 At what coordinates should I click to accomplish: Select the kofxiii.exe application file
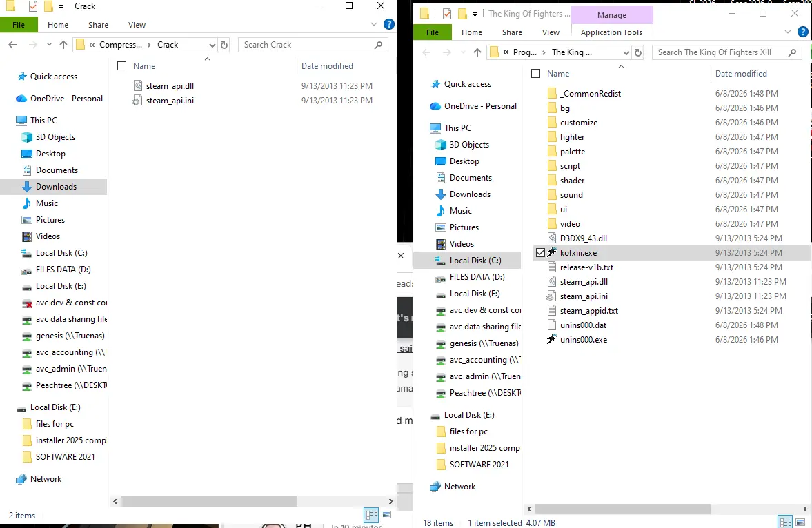point(578,253)
